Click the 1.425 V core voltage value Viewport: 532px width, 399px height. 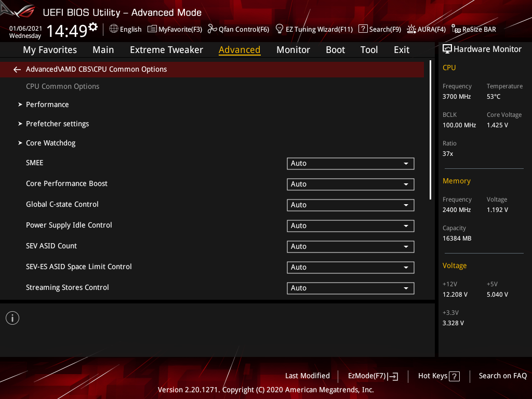click(x=497, y=125)
